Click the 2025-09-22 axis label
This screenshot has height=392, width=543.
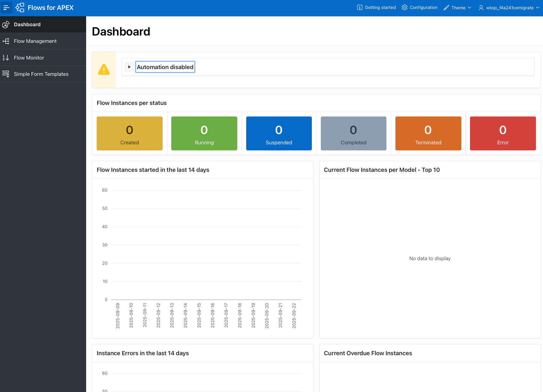(x=294, y=316)
